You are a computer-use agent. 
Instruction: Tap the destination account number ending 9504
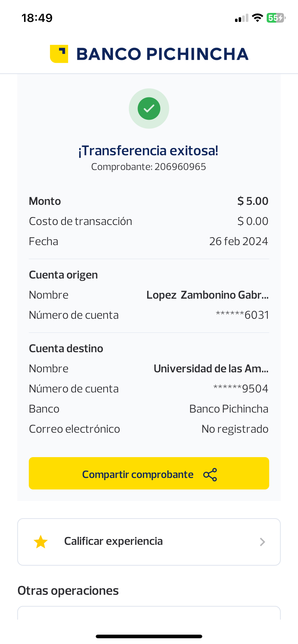241,389
